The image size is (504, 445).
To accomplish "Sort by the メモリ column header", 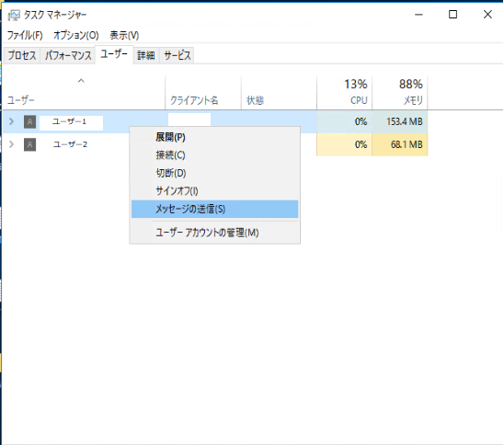I will [400, 93].
